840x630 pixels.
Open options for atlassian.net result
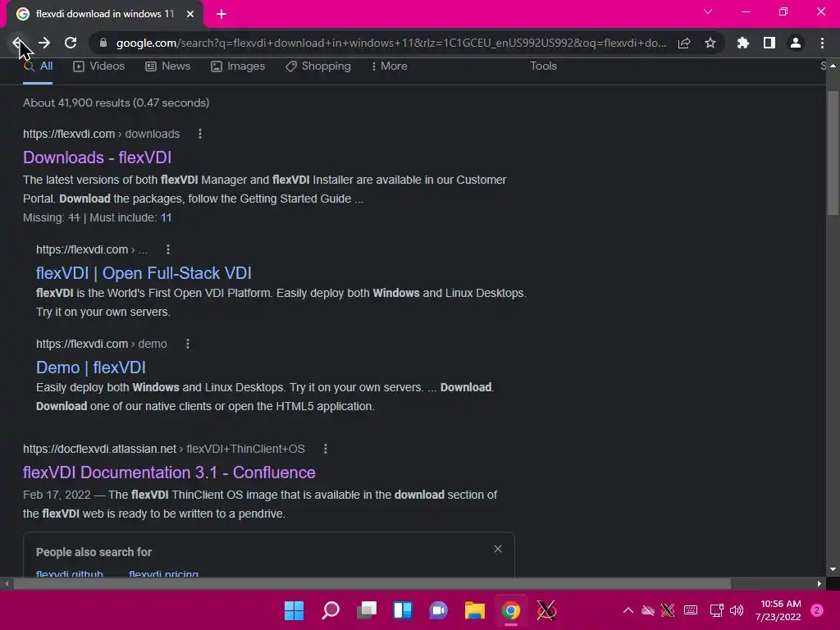[325, 449]
